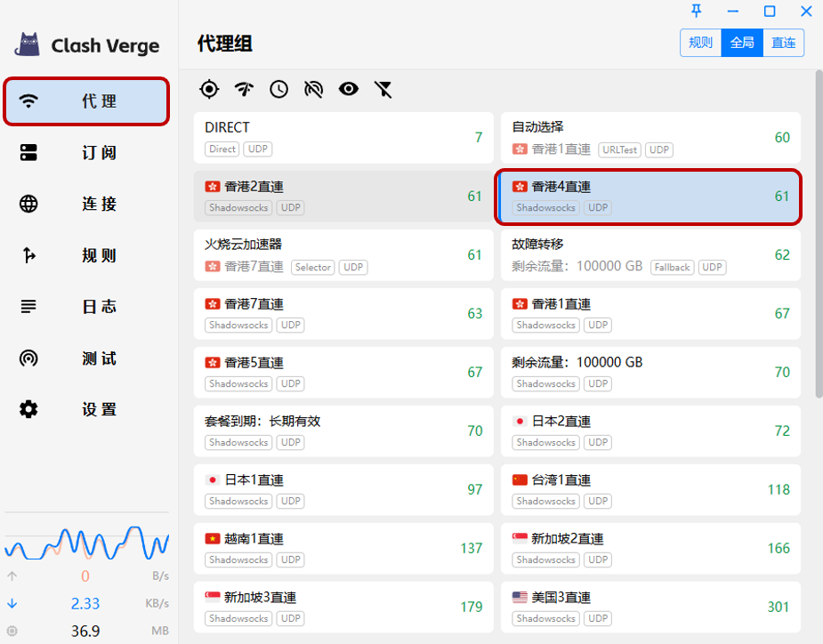Pin the window with the pushpin icon

(x=697, y=12)
